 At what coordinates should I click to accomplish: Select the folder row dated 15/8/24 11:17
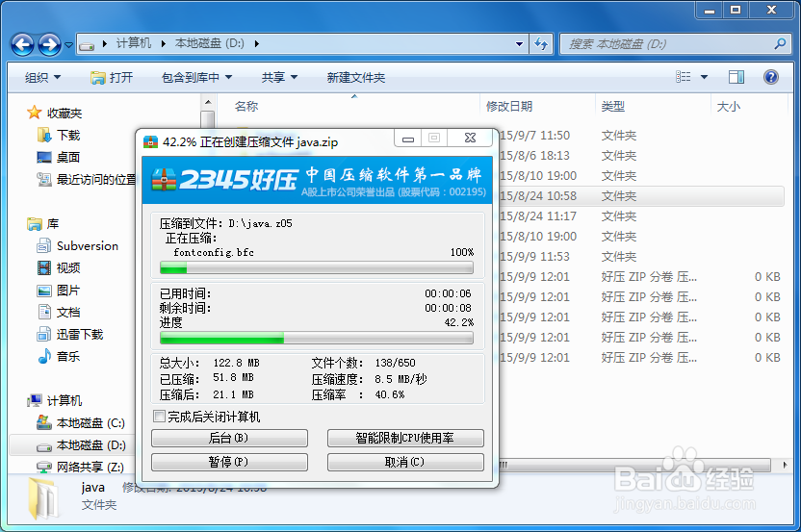[x=640, y=215]
